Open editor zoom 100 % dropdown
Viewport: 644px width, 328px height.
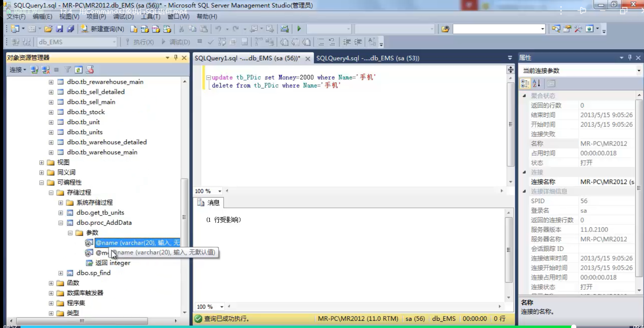click(x=219, y=191)
